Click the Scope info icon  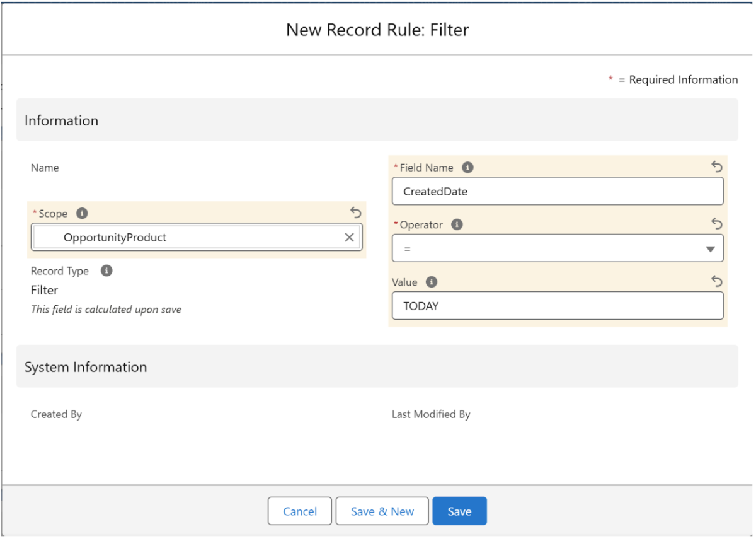pos(82,214)
